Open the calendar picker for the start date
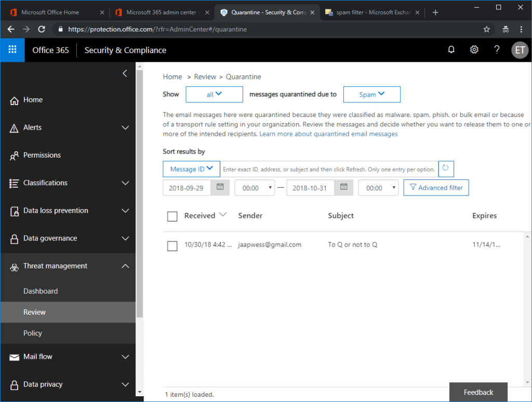 (x=220, y=188)
